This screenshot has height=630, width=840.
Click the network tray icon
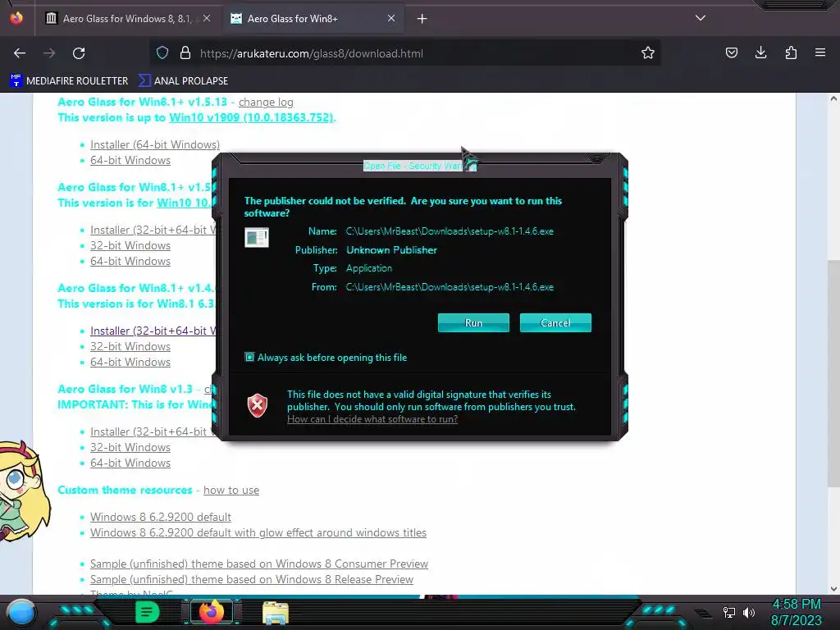coord(728,612)
